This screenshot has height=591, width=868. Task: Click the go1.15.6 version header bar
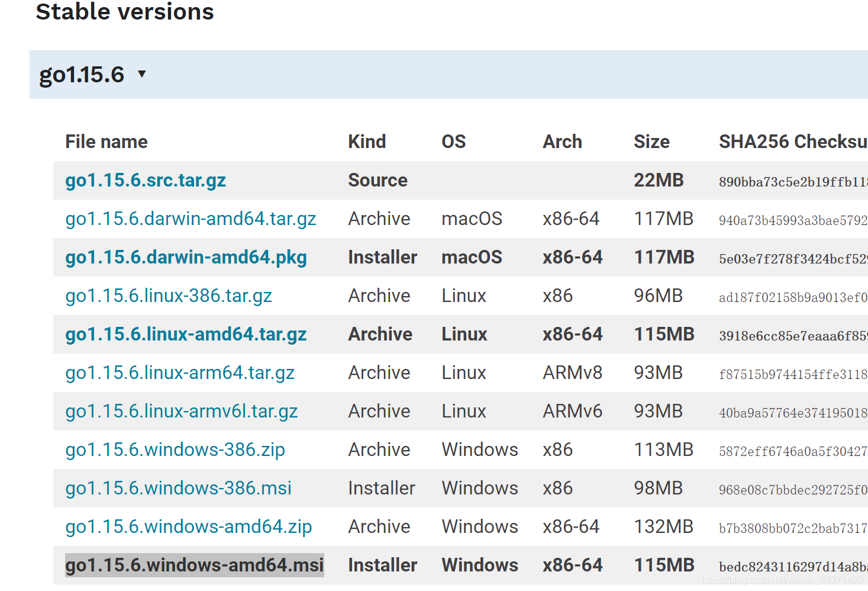tap(448, 75)
